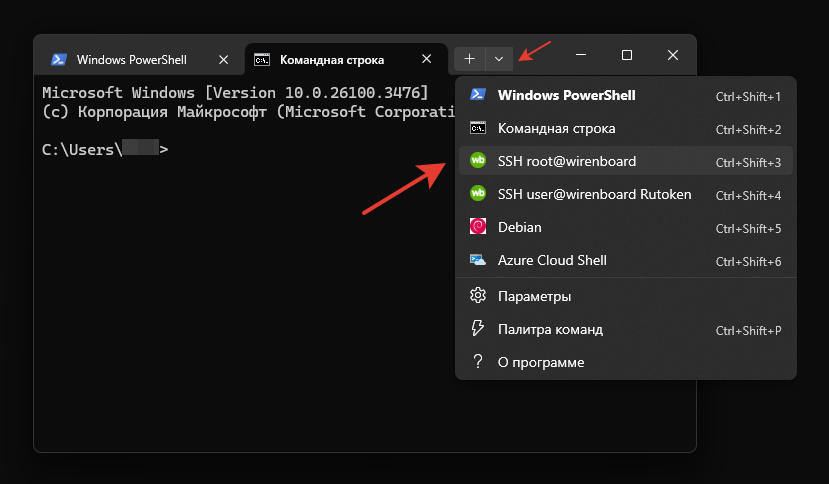Click the question mark icon for О программе

(478, 361)
